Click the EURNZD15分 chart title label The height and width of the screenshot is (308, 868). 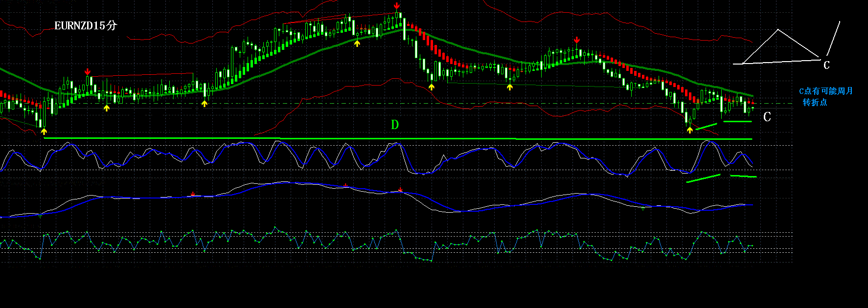point(86,25)
